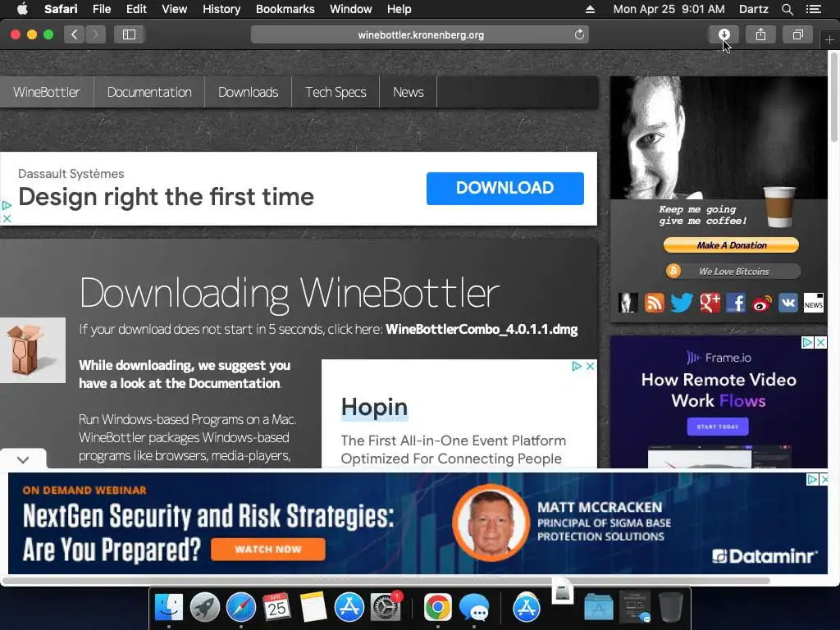Click the eject icon in menu bar
Image resolution: width=840 pixels, height=630 pixels.
(x=590, y=9)
